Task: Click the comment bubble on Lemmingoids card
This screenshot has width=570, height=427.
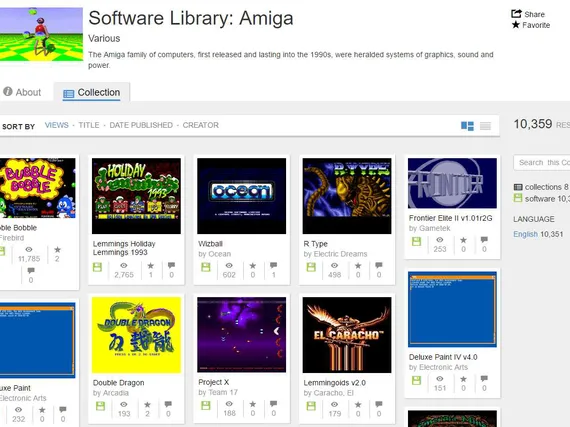Action: 379,404
